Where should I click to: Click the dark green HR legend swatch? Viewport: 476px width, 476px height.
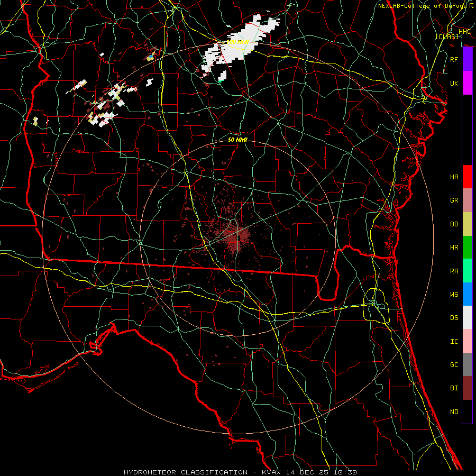(x=467, y=248)
